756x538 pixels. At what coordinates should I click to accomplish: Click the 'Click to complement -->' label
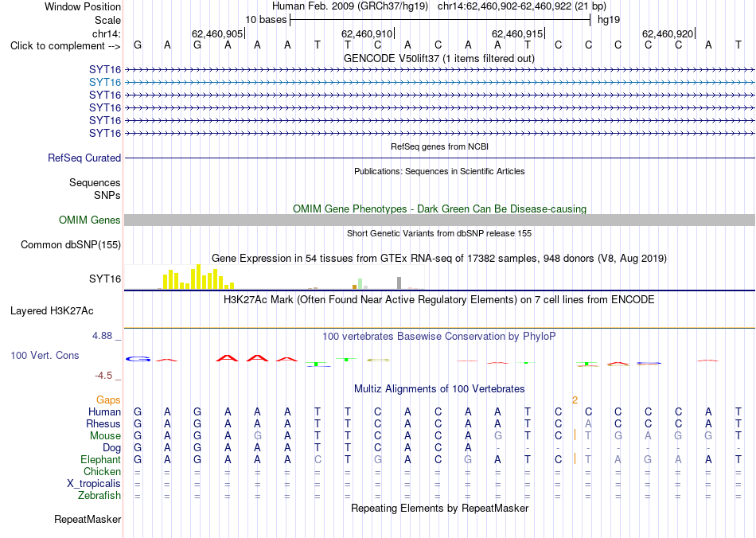tap(65, 46)
